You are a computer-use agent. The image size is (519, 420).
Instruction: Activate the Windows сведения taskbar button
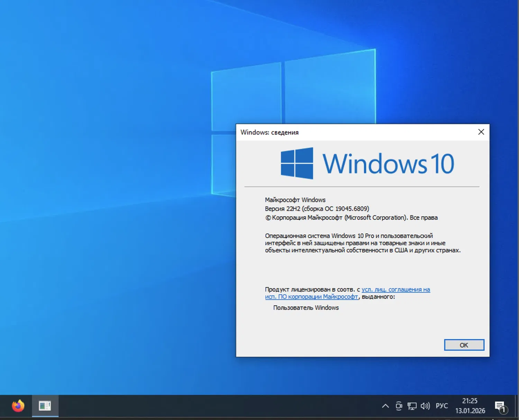pos(45,406)
